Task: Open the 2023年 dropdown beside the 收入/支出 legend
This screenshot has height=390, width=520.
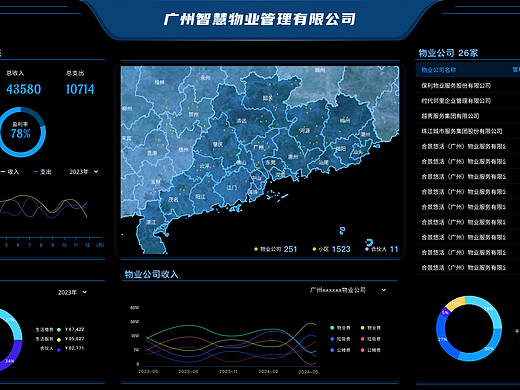Action: click(84, 172)
